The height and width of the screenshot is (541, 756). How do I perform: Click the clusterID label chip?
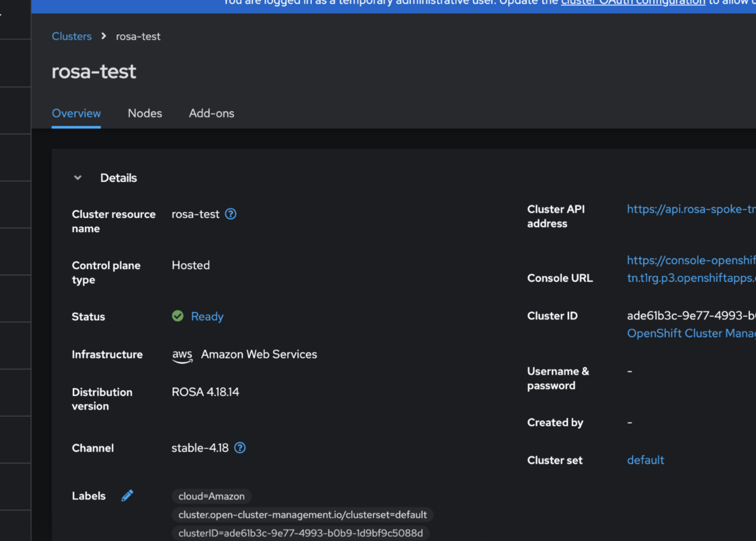coord(300,534)
